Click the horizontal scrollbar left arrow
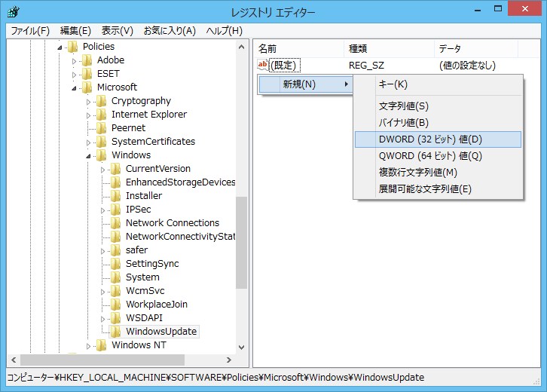 (14, 360)
